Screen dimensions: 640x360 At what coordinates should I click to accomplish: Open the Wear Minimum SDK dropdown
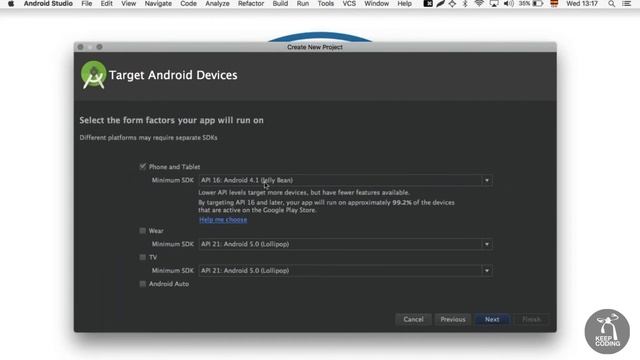coord(345,244)
